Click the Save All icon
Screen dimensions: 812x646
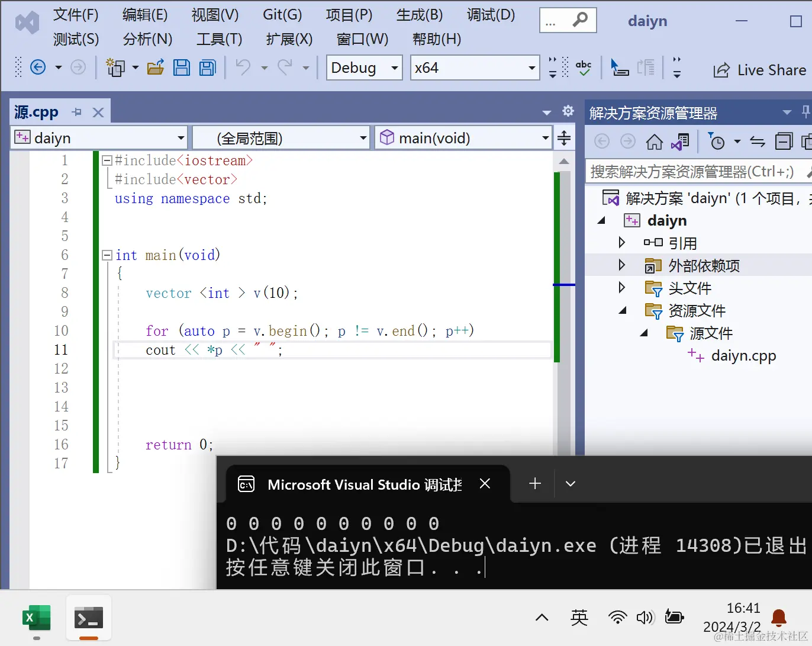point(208,68)
